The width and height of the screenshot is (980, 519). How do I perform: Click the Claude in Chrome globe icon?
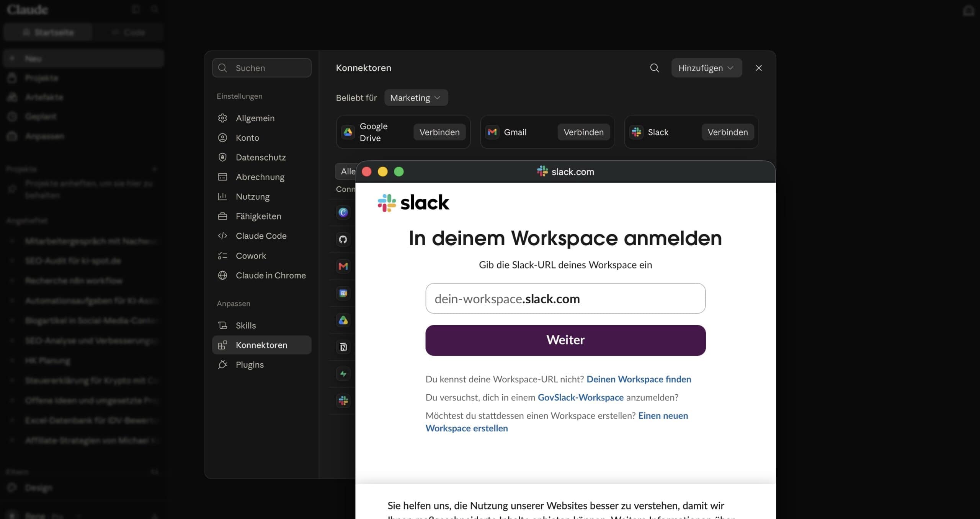point(222,275)
